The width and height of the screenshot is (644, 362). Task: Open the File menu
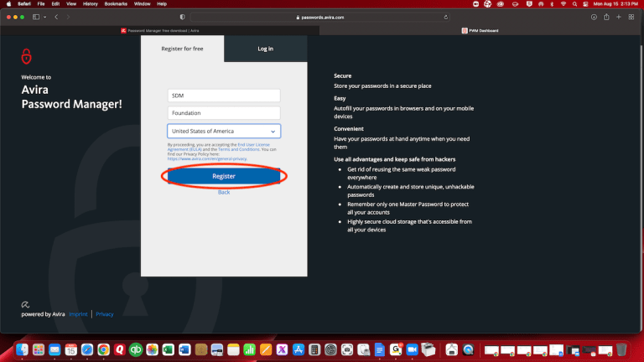pos(41,3)
